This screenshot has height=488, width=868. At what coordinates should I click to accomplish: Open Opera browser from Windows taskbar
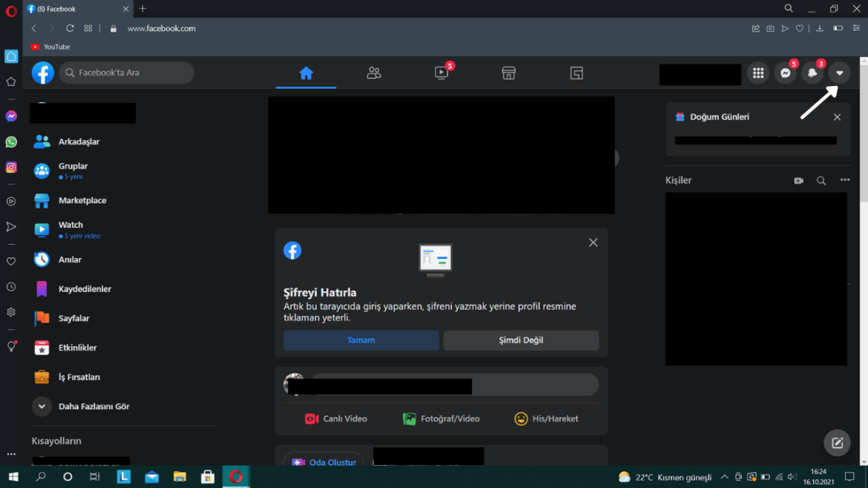[236, 477]
